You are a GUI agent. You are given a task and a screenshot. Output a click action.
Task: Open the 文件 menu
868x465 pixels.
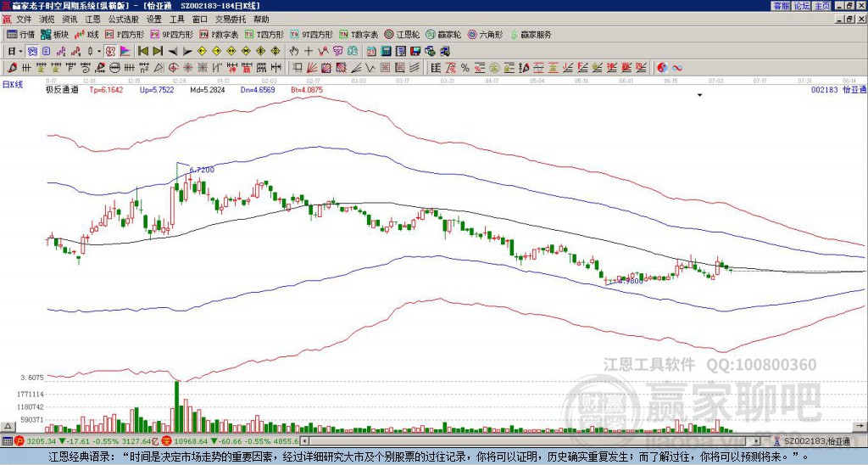click(24, 20)
